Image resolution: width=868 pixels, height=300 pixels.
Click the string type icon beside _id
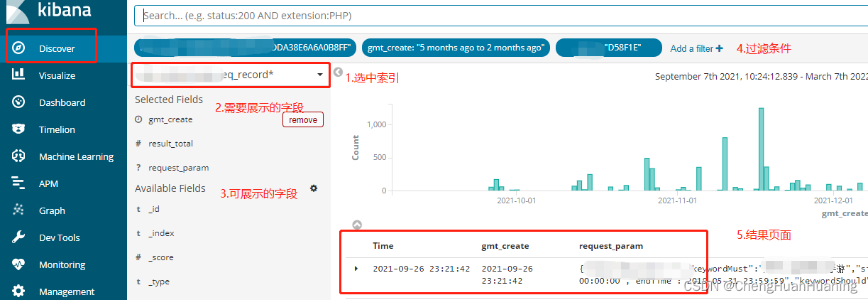coord(138,209)
